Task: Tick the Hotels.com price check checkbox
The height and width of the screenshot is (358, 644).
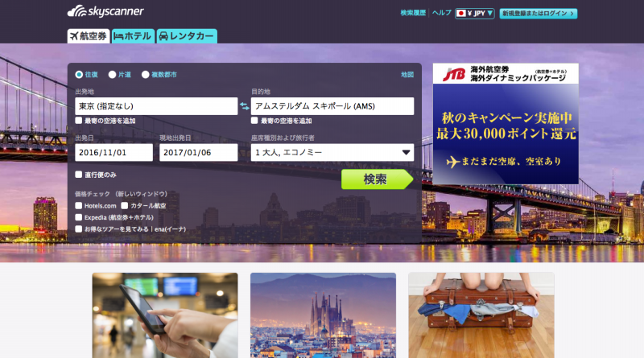Action: (x=79, y=206)
